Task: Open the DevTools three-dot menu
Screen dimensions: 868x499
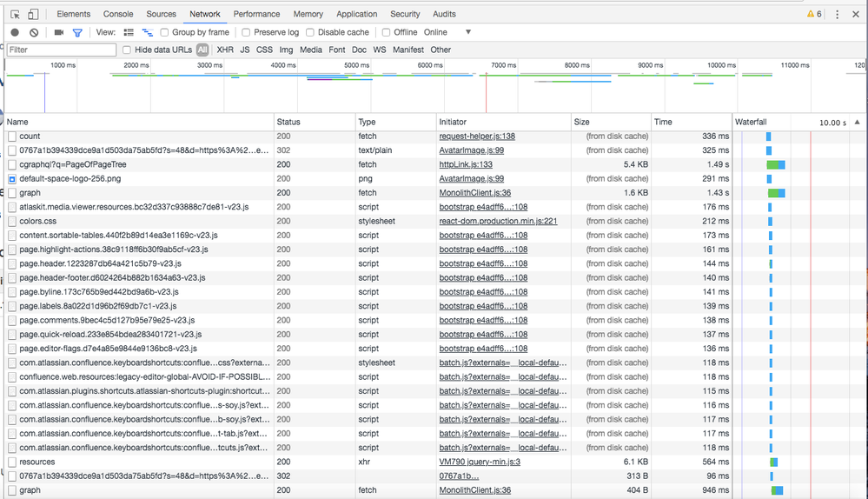Action: click(x=838, y=14)
